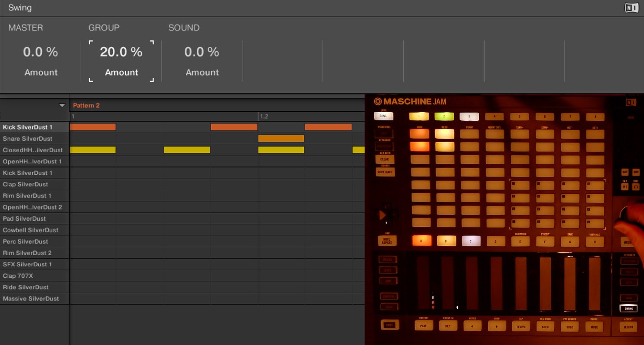Toggle the MUTE button on the controller
644x345 pixels.
(x=594, y=326)
